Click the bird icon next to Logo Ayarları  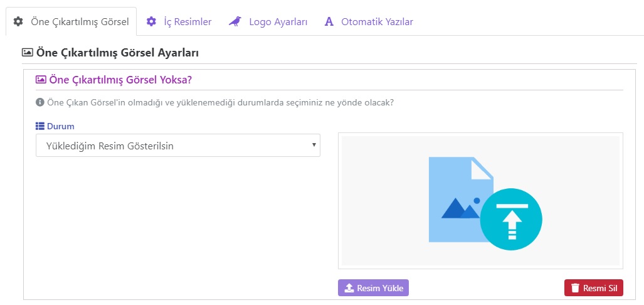[x=235, y=21]
